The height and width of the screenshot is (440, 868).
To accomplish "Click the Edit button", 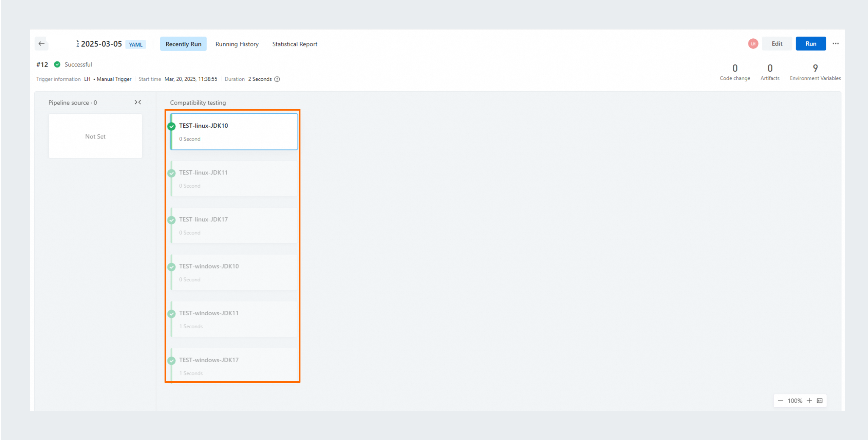I will point(777,44).
